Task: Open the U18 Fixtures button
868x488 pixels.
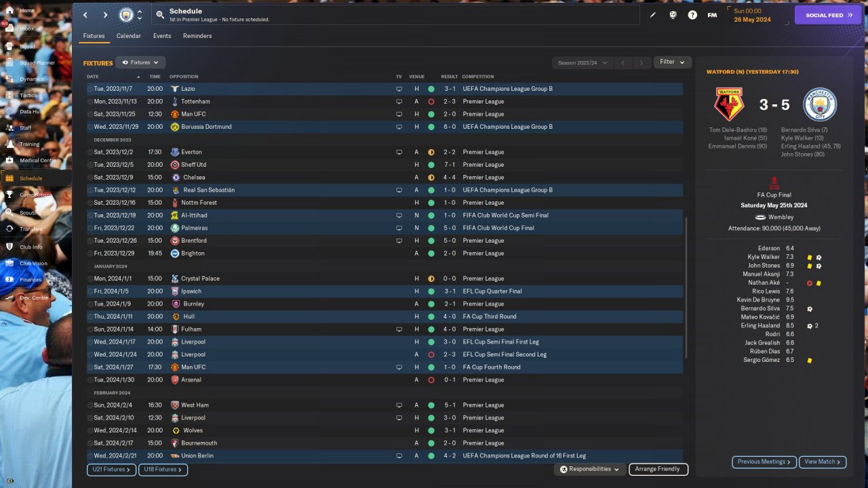Action: pyautogui.click(x=163, y=469)
